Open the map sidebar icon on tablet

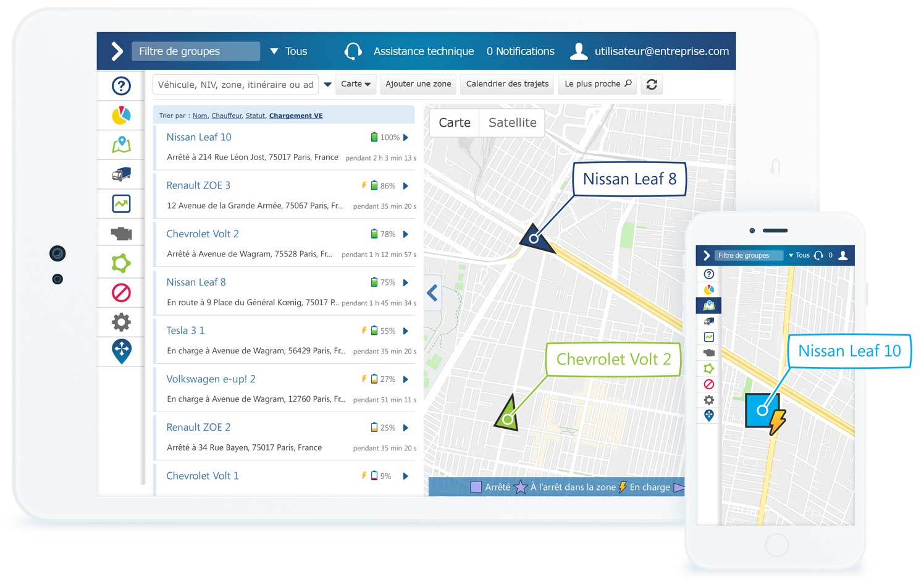(x=121, y=145)
